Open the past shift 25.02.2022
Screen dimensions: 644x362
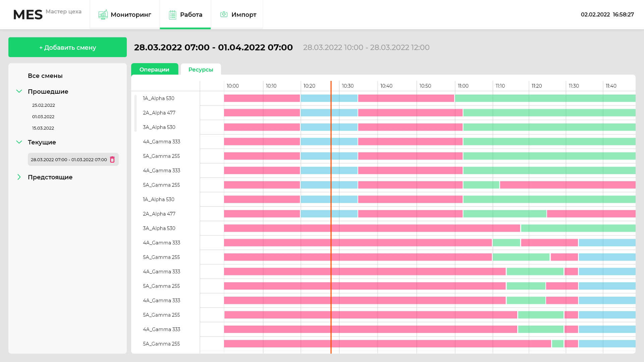click(44, 105)
